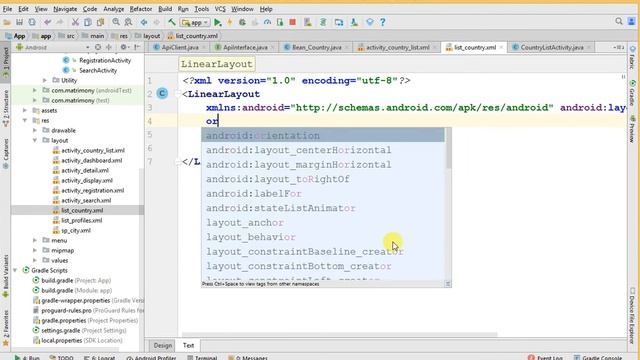Click the Replace toolbar icon
This screenshot has height=360, width=640.
129,22
